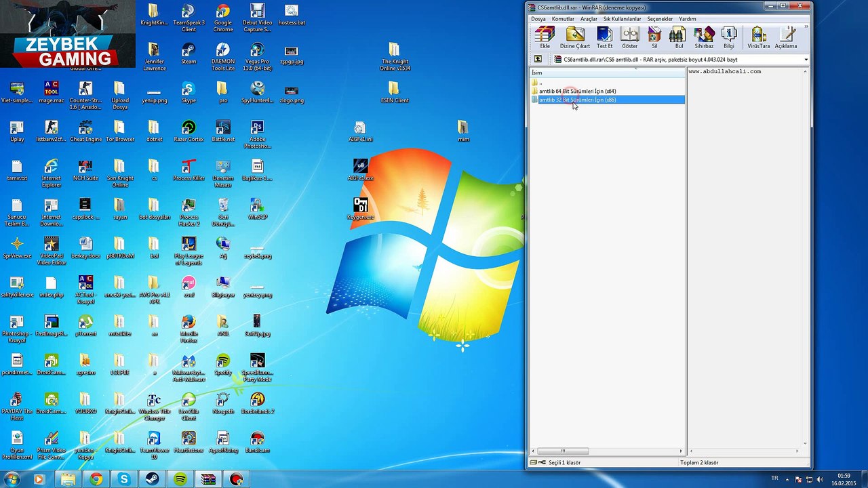
Task: Select the Battle.net desktop icon
Action: pyautogui.click(x=223, y=131)
